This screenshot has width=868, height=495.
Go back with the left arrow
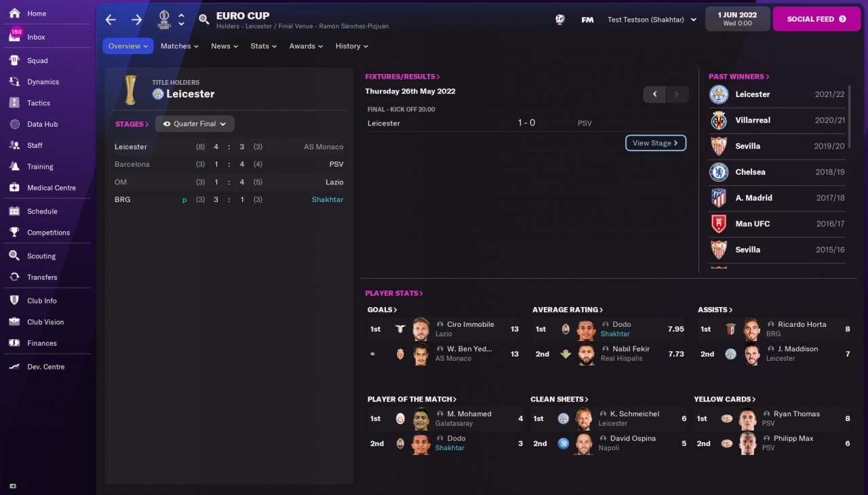pyautogui.click(x=111, y=20)
